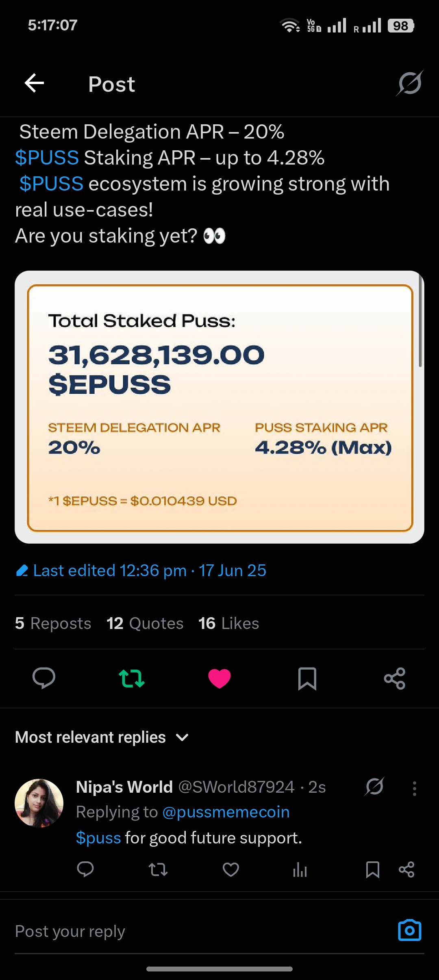Unlike the post via pink heart

(219, 678)
